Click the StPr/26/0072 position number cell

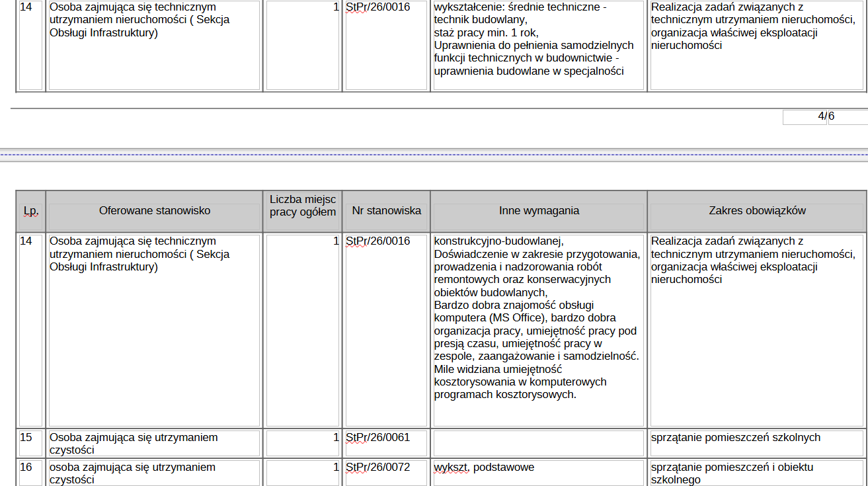(386, 472)
